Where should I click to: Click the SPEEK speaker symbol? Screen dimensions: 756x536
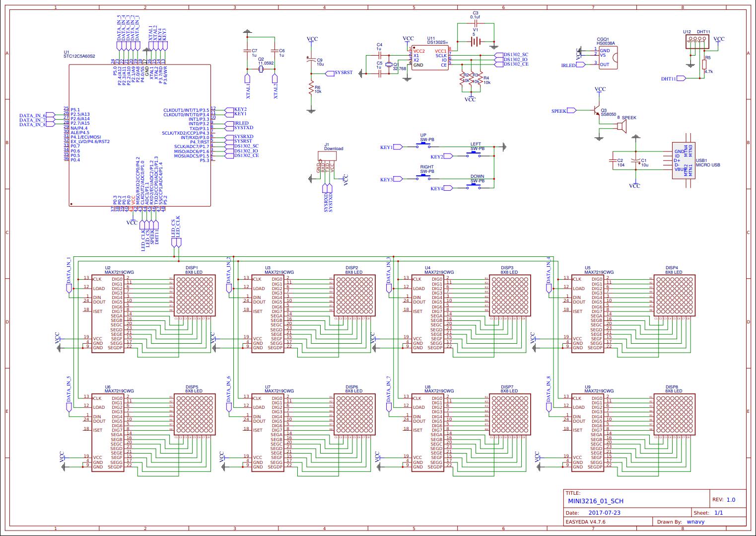click(x=621, y=127)
